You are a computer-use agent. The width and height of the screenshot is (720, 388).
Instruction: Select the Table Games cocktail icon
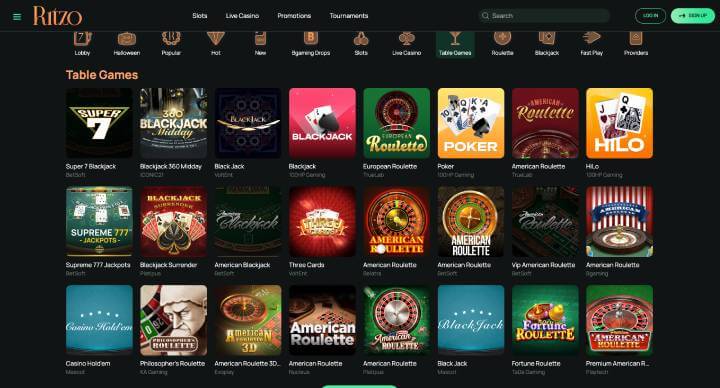pos(455,39)
